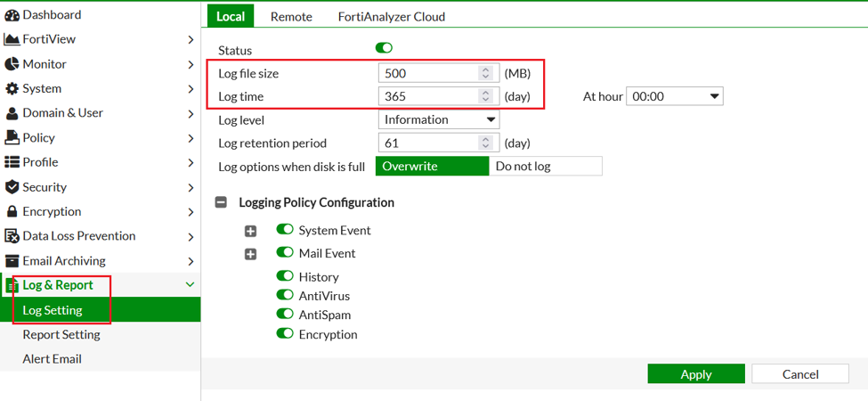Open the At hour dropdown
The width and height of the screenshot is (868, 401).
(675, 96)
